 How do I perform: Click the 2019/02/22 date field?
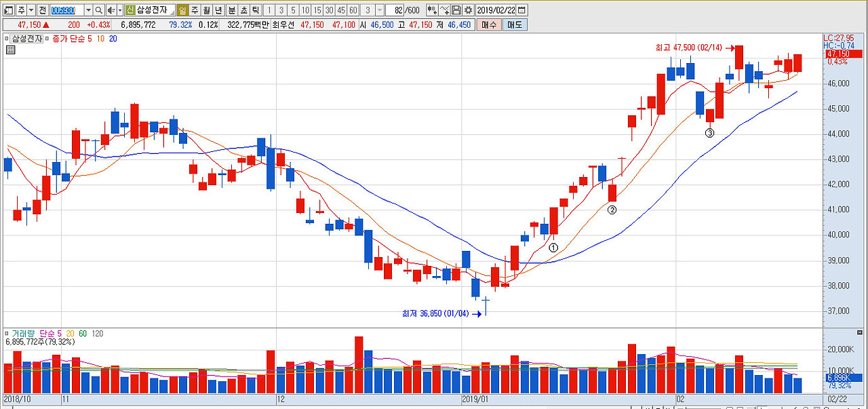coord(496,10)
